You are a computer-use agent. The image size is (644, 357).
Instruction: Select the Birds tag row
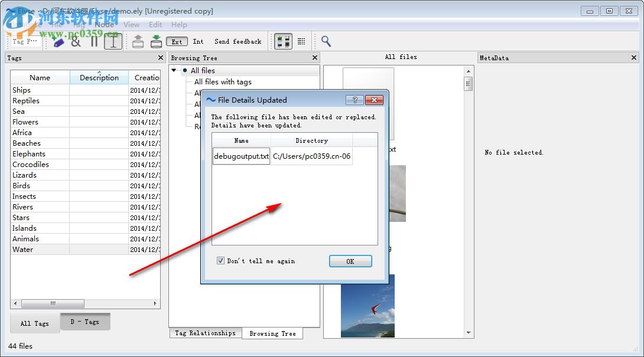pos(86,186)
